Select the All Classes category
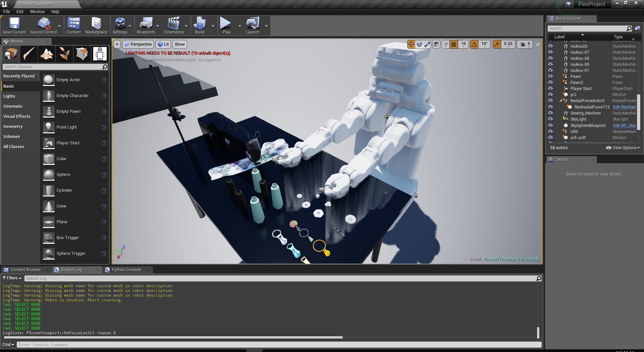Image resolution: width=644 pixels, height=352 pixels. (14, 147)
